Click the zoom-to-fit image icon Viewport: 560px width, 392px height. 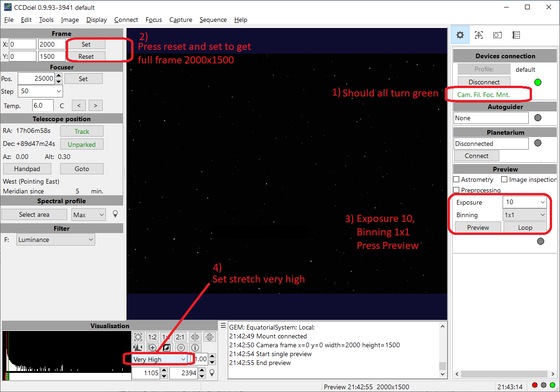click(138, 337)
